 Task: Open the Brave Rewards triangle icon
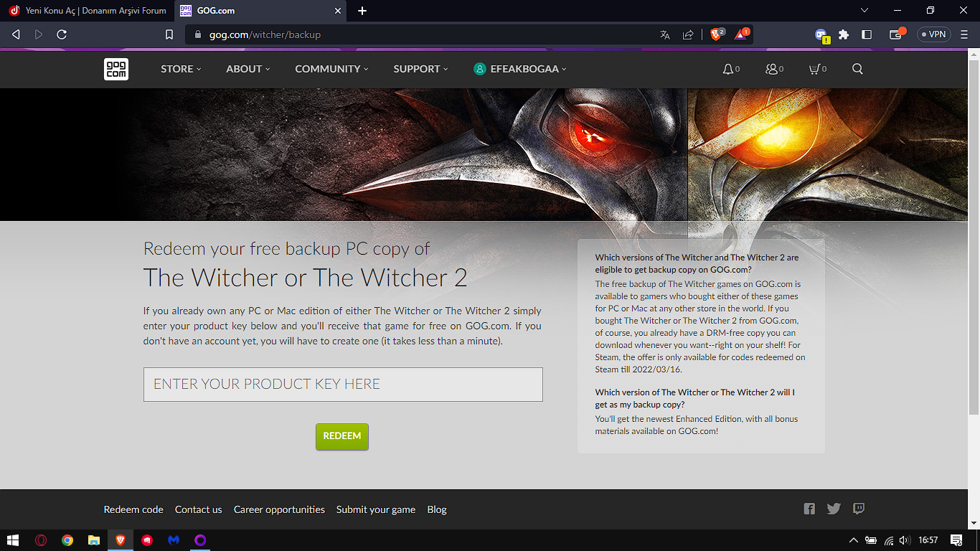pos(741,34)
